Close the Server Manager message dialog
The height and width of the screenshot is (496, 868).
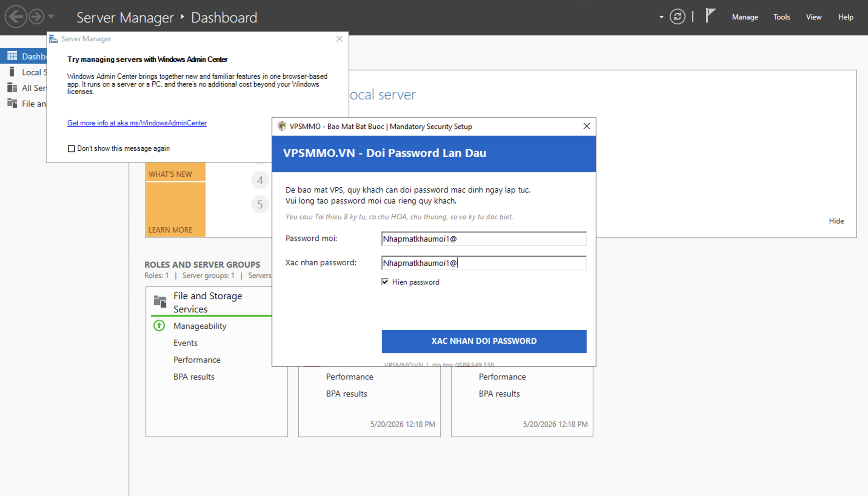pyautogui.click(x=339, y=39)
